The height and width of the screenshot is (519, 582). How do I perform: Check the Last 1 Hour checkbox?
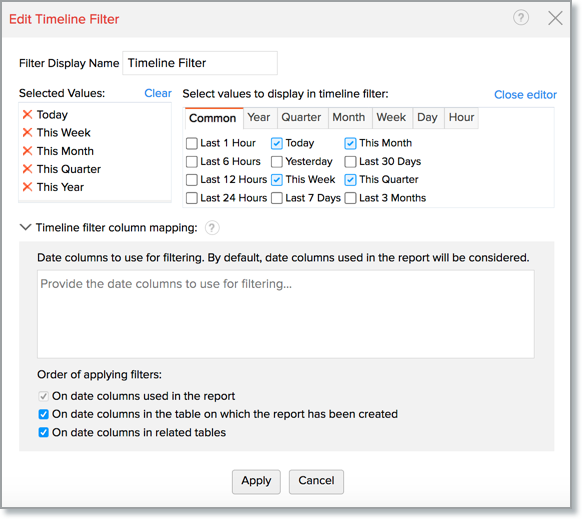(192, 143)
